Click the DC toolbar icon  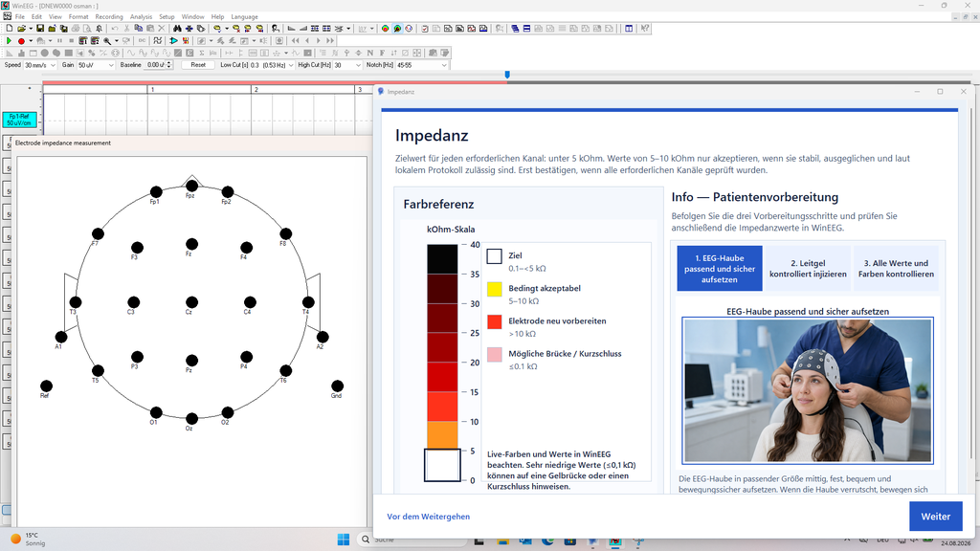click(142, 40)
